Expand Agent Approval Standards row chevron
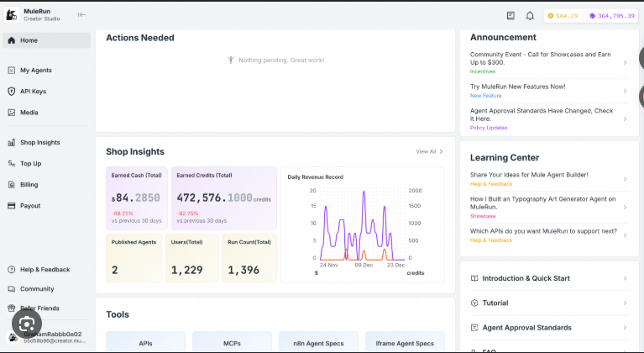The width and height of the screenshot is (644, 353). (x=625, y=328)
